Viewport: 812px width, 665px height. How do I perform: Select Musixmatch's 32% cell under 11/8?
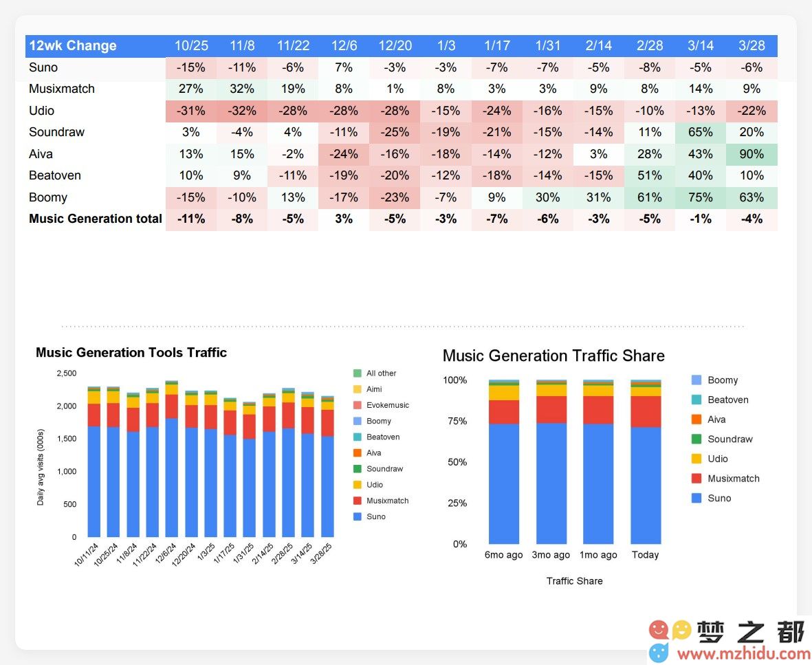[x=242, y=89]
